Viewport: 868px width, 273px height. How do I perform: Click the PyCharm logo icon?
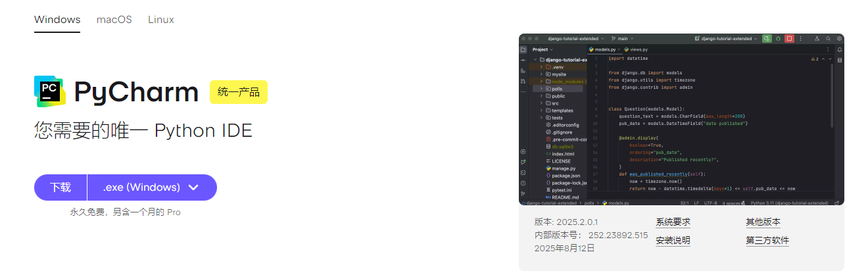pyautogui.click(x=51, y=92)
